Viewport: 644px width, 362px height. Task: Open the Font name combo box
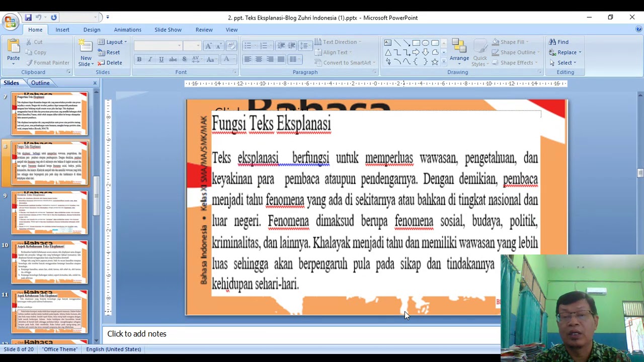[157, 46]
